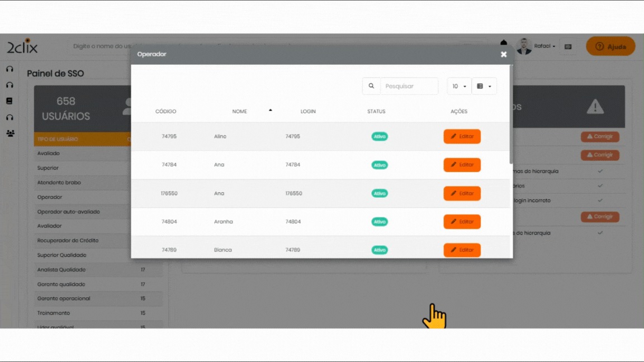Expand the 10 rows-per-page dropdown

point(459,86)
